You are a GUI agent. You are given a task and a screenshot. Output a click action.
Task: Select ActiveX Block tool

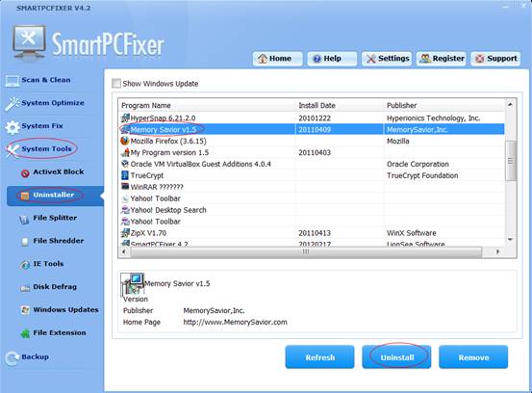click(x=59, y=171)
